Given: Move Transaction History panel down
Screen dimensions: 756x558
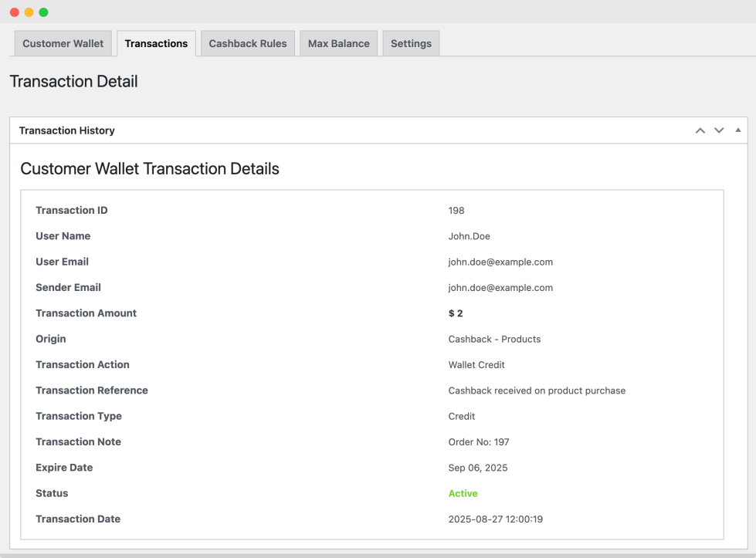Looking at the screenshot, I should [x=719, y=130].
